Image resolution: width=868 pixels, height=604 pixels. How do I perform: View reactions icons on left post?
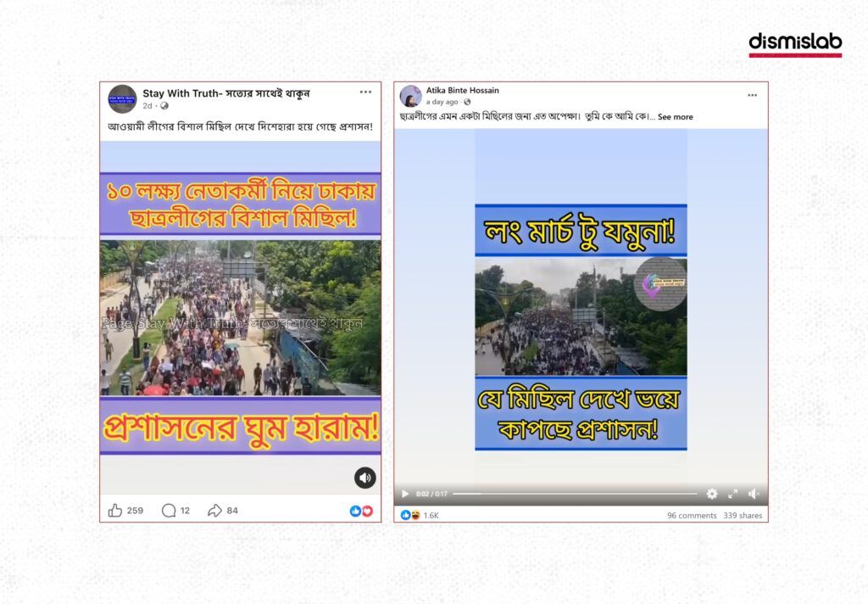click(x=361, y=511)
